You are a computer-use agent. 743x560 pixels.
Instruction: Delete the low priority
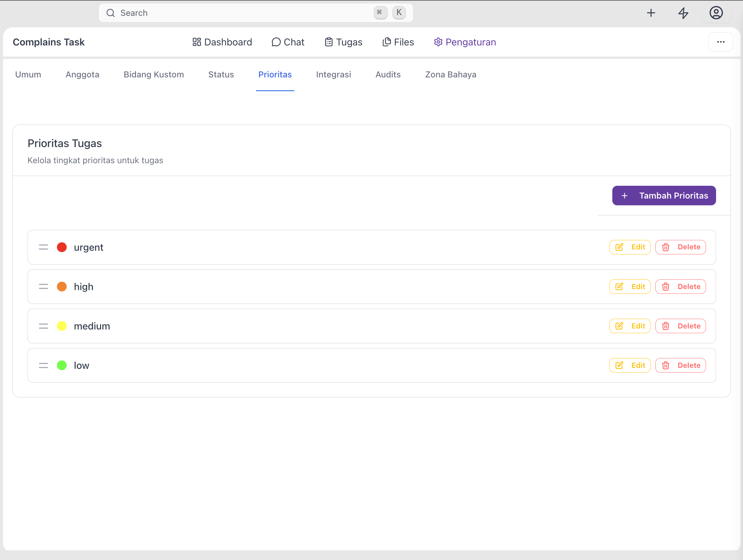[680, 365]
